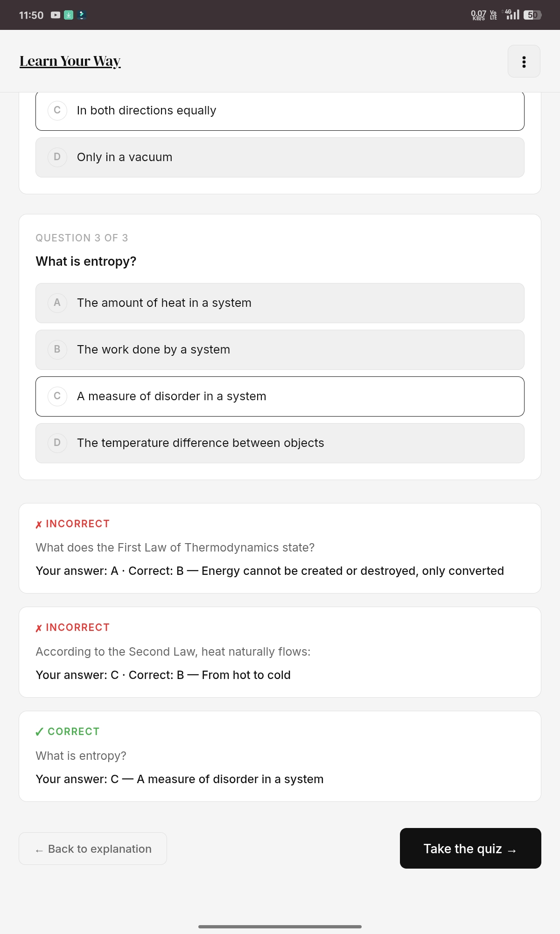Go back via 'Back to explanation' button

[93, 849]
